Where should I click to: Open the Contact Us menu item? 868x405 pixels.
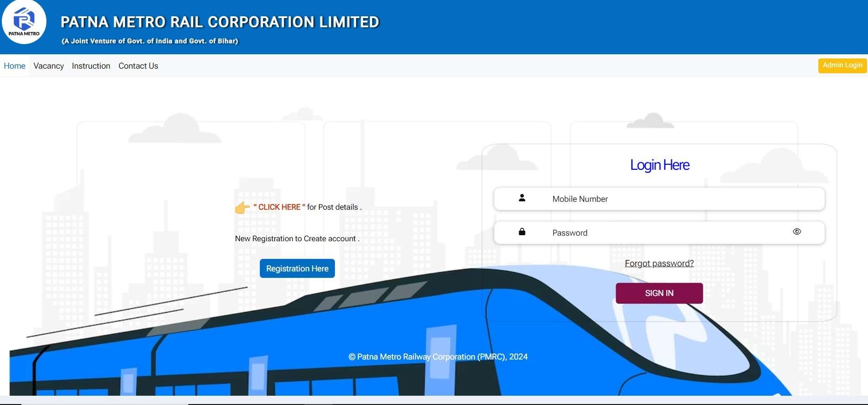point(138,66)
